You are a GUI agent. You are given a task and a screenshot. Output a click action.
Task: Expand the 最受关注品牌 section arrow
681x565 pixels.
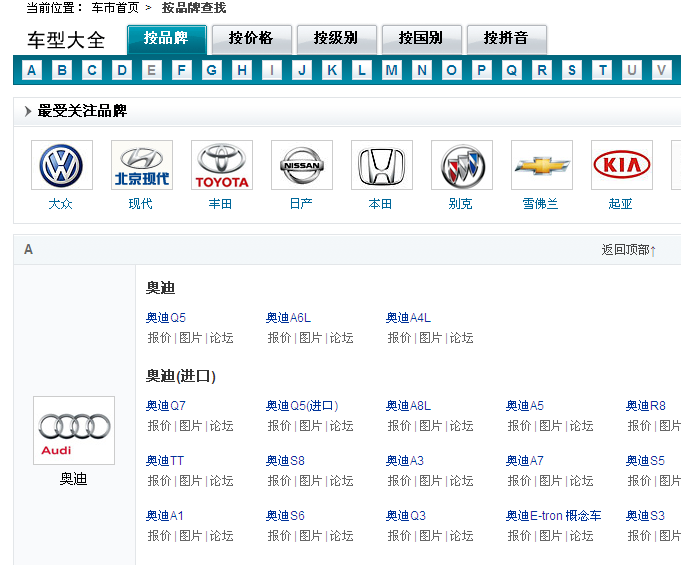(28, 111)
